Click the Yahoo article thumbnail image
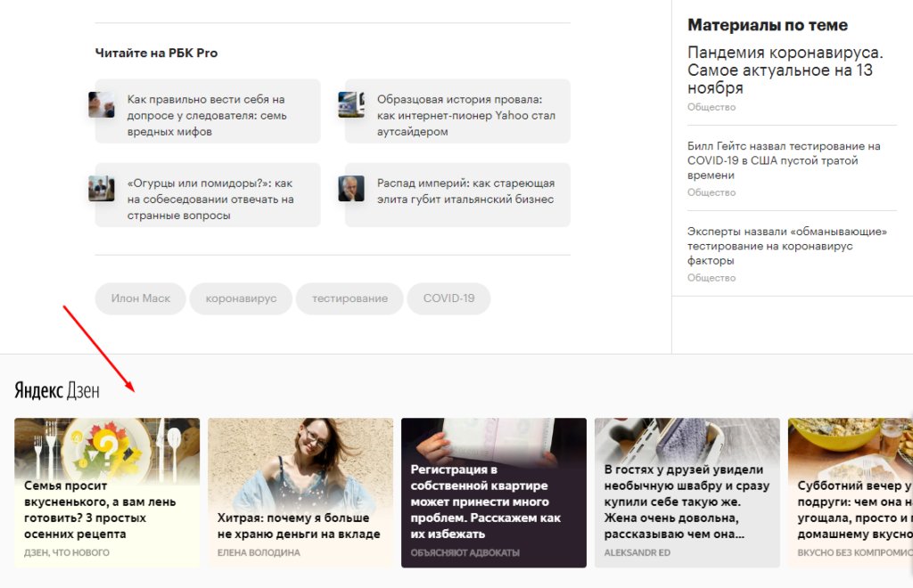The height and width of the screenshot is (588, 913). [351, 105]
